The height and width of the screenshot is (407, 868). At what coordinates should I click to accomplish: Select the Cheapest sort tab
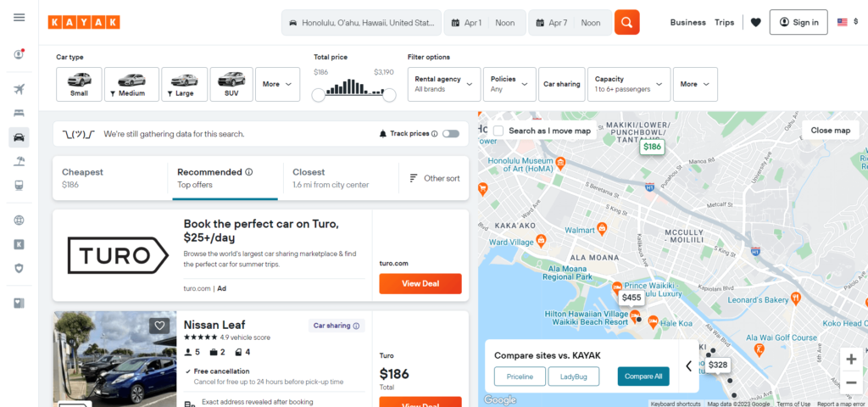pos(109,178)
